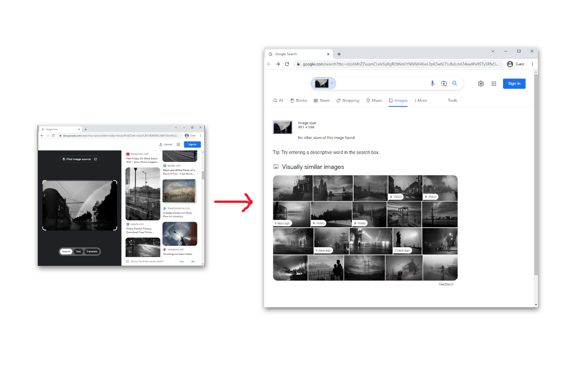Click Find image source in Google Lens
588x368 pixels.
pyautogui.click(x=80, y=159)
